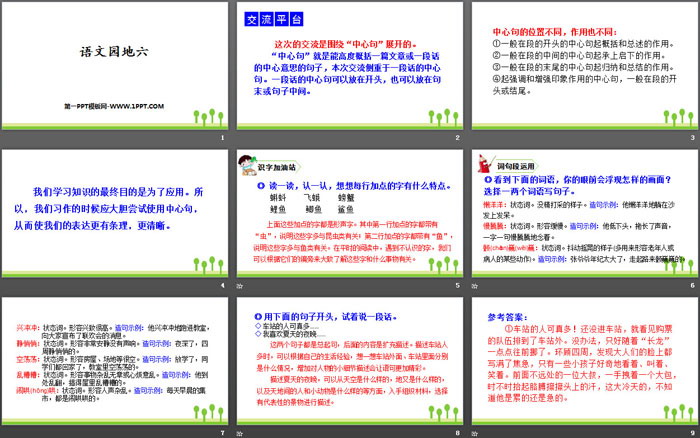Select slide 4 thumbnail beginning 我们学习知识

[x=115, y=213]
